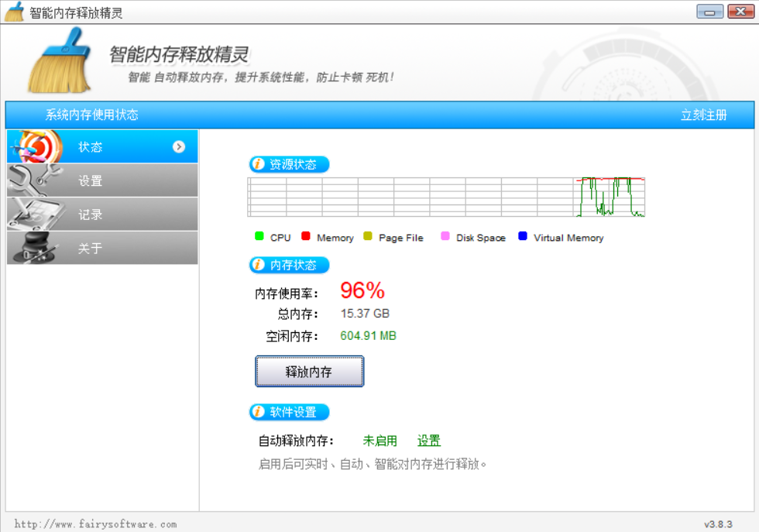Click the info icon on the 资源状态 label
The image size is (759, 532).
259,164
